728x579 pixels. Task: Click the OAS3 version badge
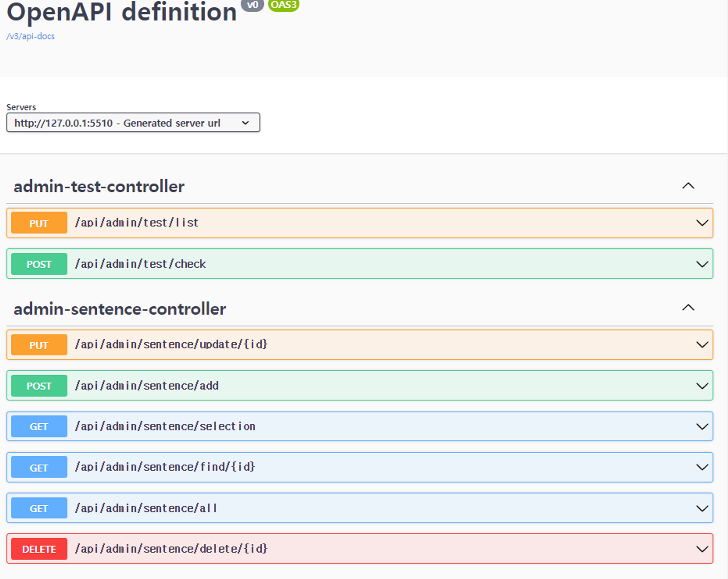pyautogui.click(x=284, y=5)
